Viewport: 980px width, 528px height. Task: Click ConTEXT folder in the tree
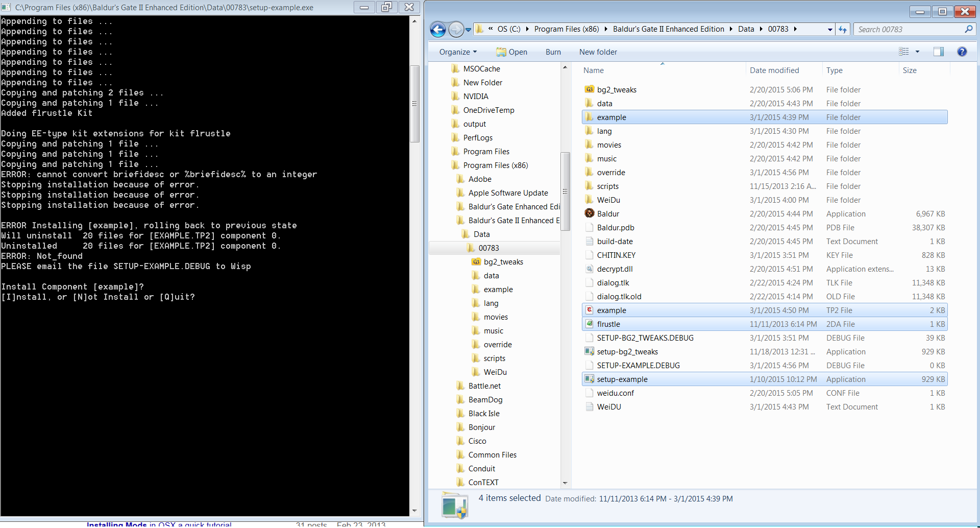(x=483, y=483)
